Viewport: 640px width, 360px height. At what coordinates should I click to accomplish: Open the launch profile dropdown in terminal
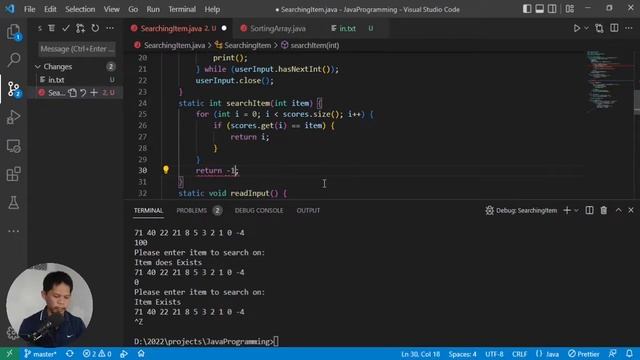(x=576, y=210)
